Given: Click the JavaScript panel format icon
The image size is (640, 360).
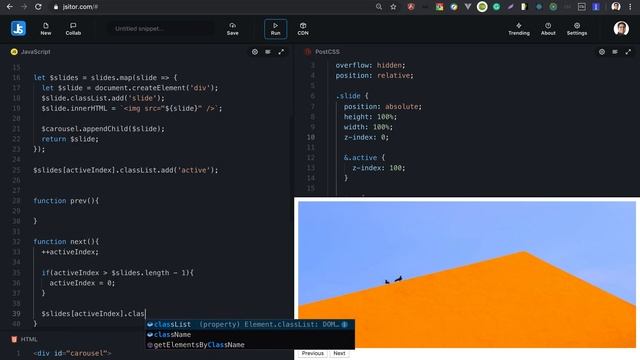Looking at the screenshot, I should click(x=268, y=52).
